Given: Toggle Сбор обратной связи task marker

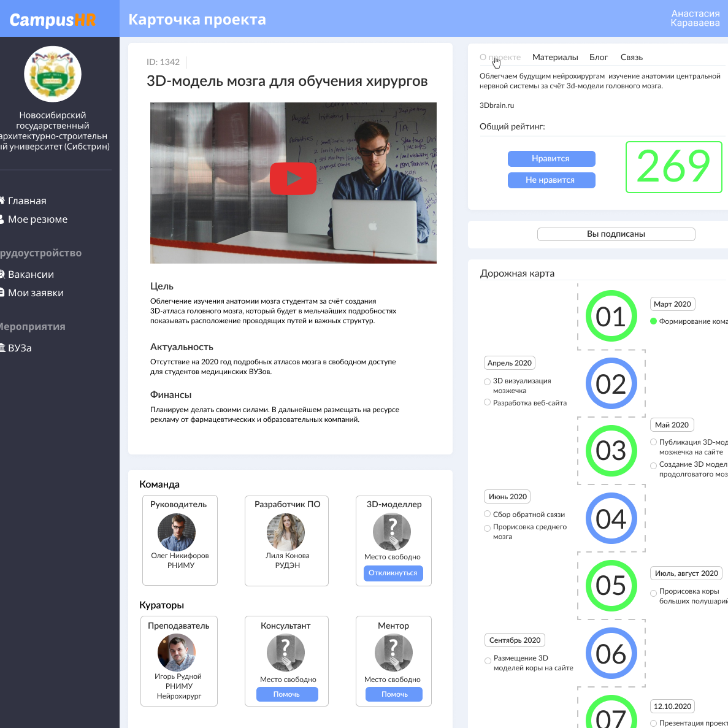Looking at the screenshot, I should point(487,513).
